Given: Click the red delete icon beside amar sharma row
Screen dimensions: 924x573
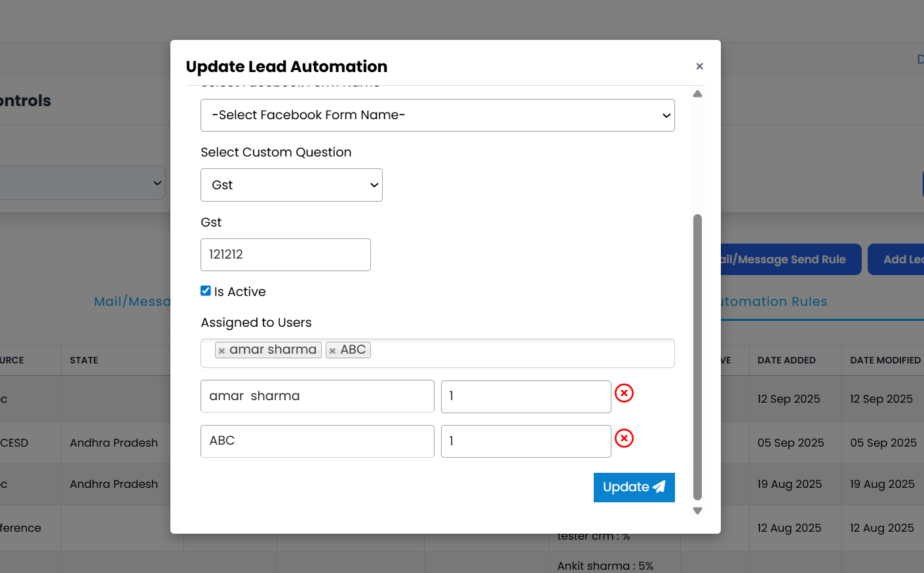Looking at the screenshot, I should pyautogui.click(x=624, y=394).
